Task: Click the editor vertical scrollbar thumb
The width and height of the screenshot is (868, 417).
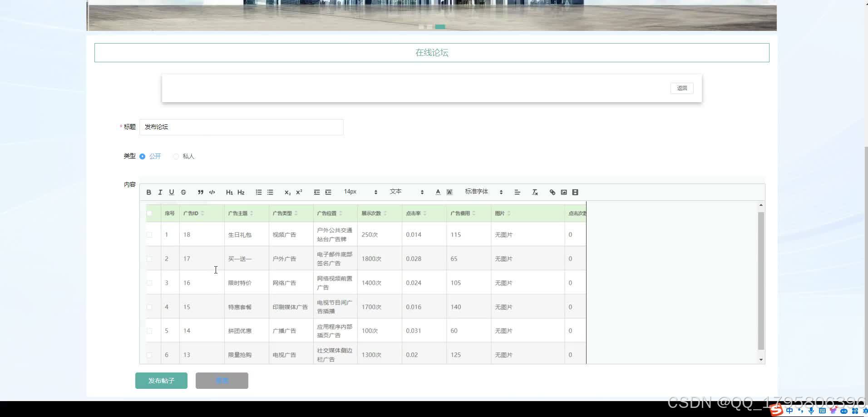Action: point(761,281)
